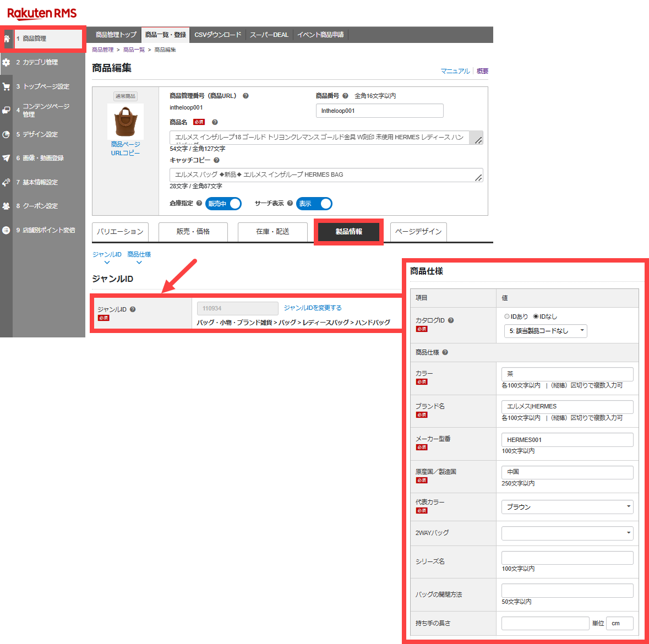Viewport: 649px width, 644px height.
Task: Select 商品一覧・登録 in top navigation
Action: point(166,35)
